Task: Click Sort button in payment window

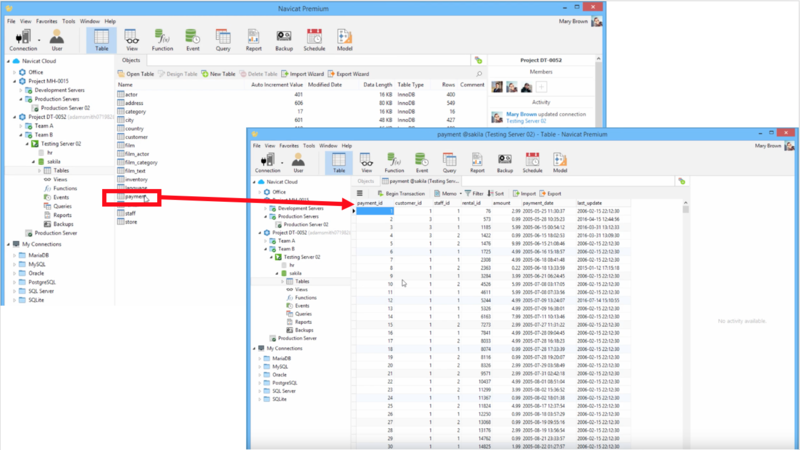Action: (x=496, y=194)
